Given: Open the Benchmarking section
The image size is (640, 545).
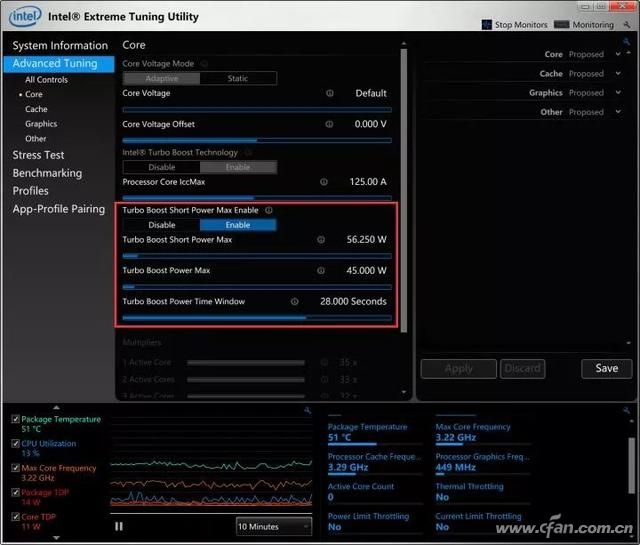Looking at the screenshot, I should [x=47, y=173].
